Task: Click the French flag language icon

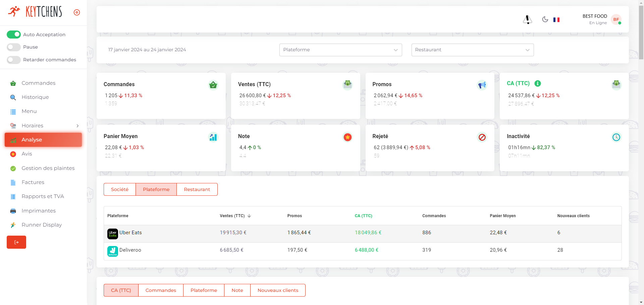Action: pyautogui.click(x=556, y=20)
